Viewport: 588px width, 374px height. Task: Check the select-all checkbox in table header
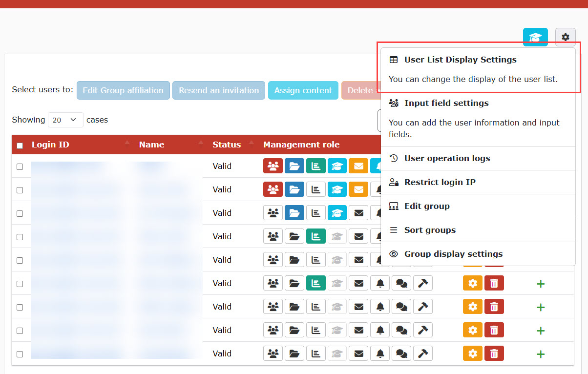point(20,145)
